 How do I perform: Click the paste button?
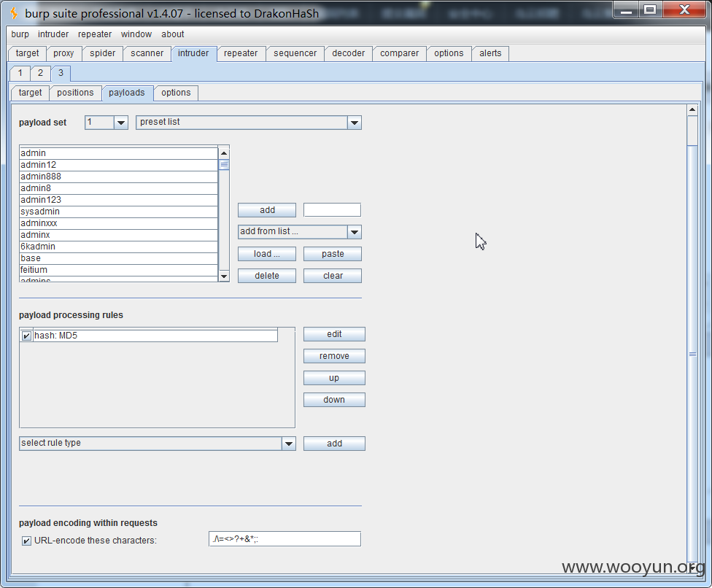[x=333, y=254]
